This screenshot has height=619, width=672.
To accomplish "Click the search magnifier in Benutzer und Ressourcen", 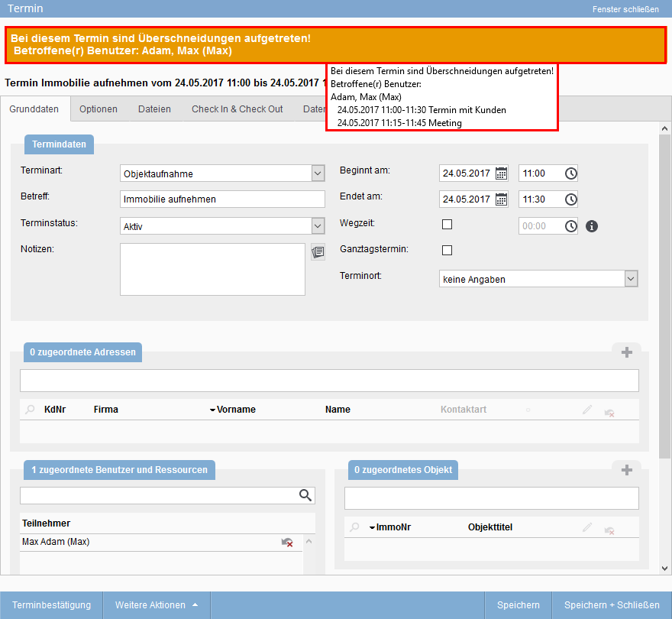I will [x=305, y=495].
